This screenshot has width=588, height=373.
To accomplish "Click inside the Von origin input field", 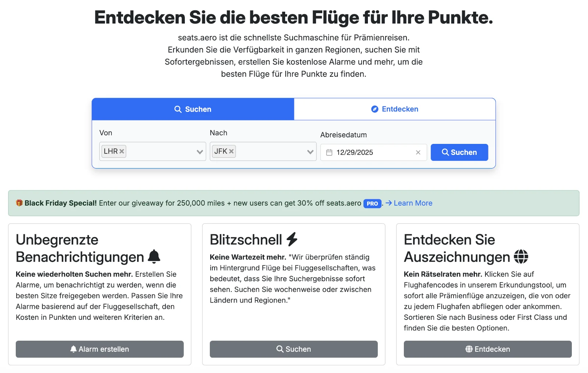I will [x=160, y=151].
